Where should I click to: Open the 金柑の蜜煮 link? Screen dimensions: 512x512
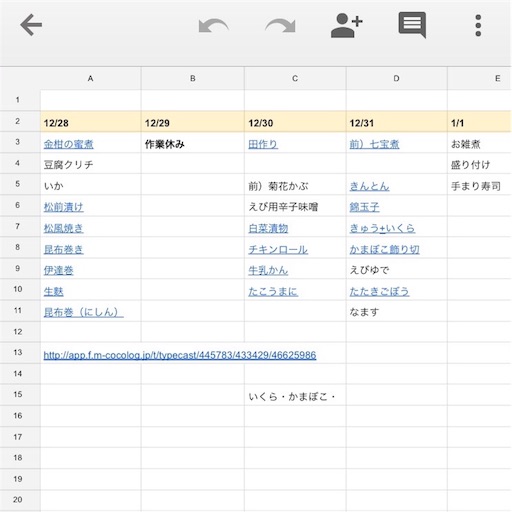coord(69,144)
